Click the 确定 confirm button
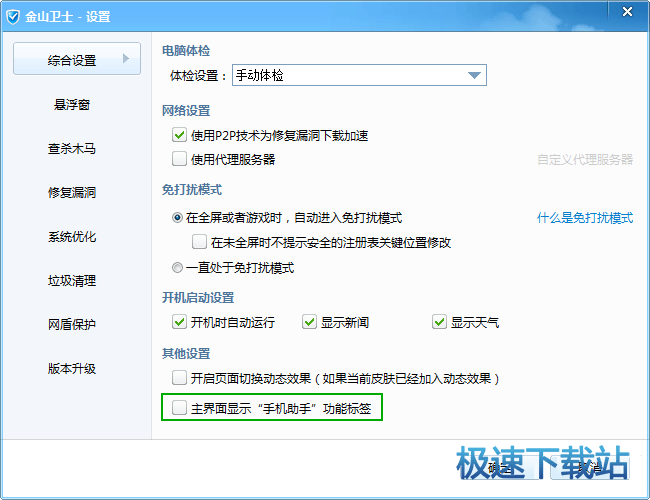Screen dimensions: 650x500 [500, 467]
